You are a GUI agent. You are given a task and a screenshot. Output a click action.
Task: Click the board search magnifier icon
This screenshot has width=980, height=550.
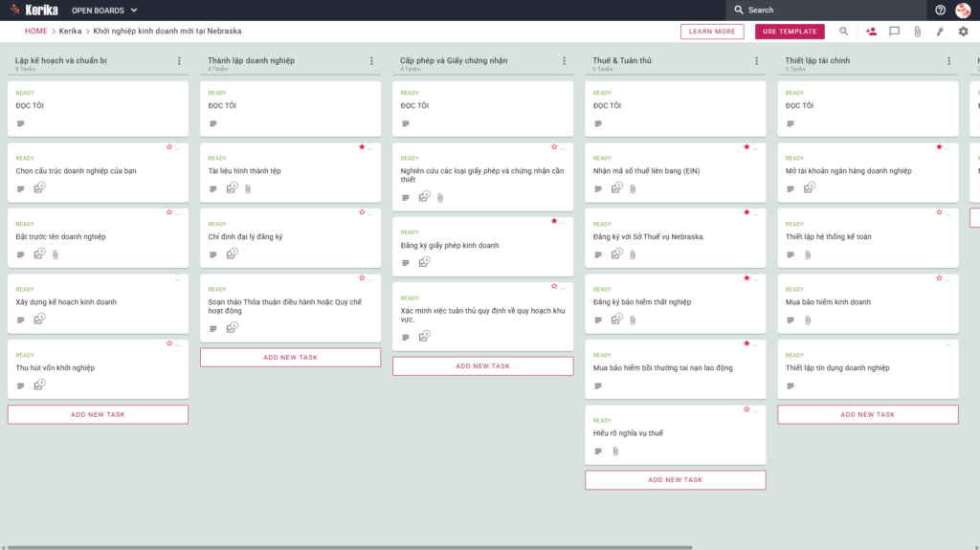coord(844,32)
